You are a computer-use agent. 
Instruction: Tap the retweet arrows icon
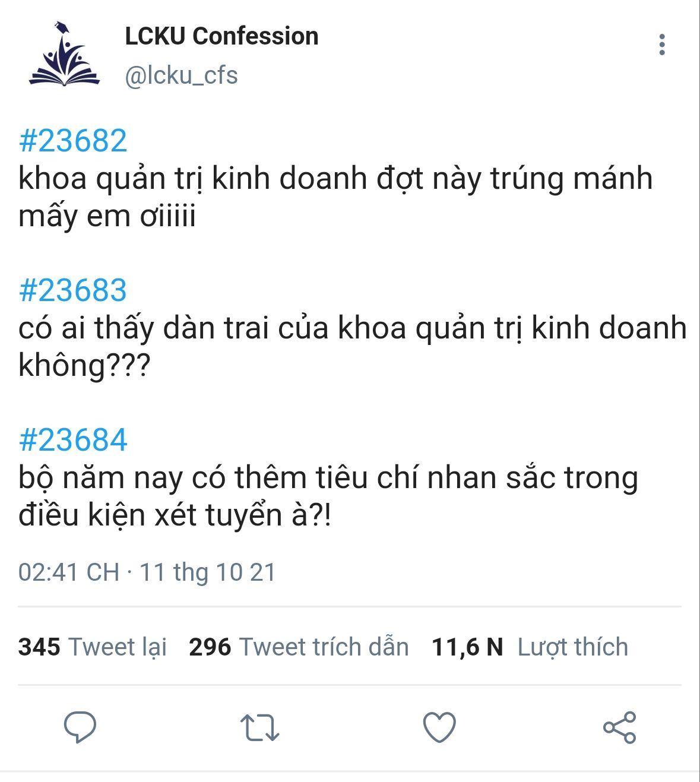[259, 728]
